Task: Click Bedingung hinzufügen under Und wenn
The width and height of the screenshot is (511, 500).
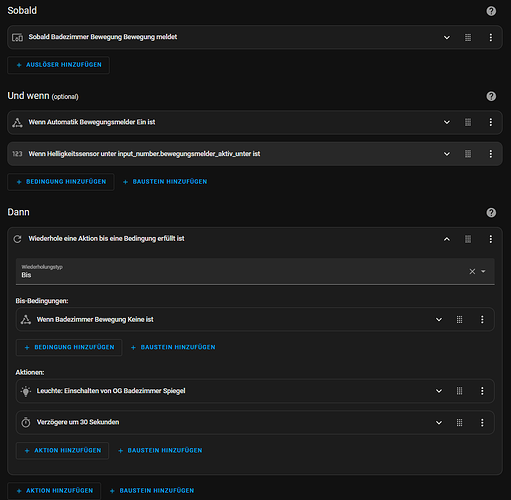Action: pos(61,182)
